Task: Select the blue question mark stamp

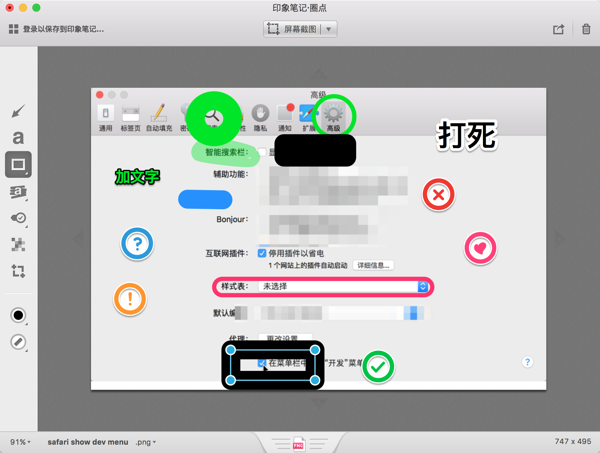Action: (137, 244)
